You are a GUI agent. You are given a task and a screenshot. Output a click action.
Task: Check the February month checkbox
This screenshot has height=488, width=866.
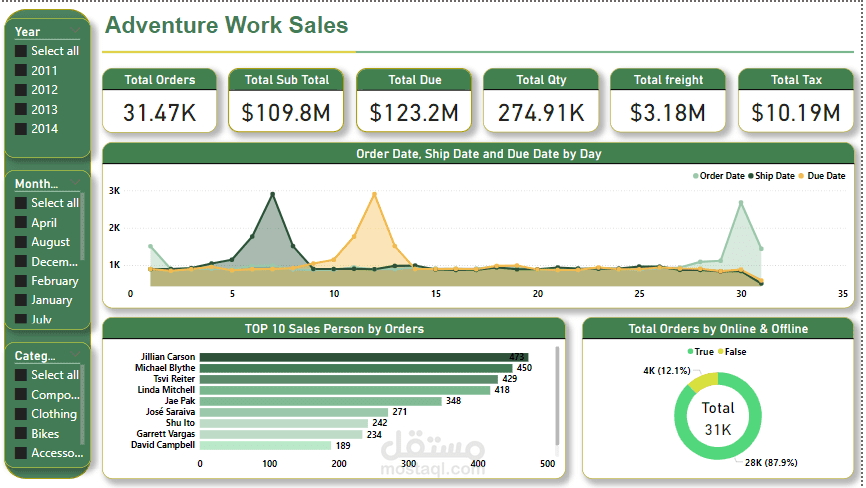21,280
